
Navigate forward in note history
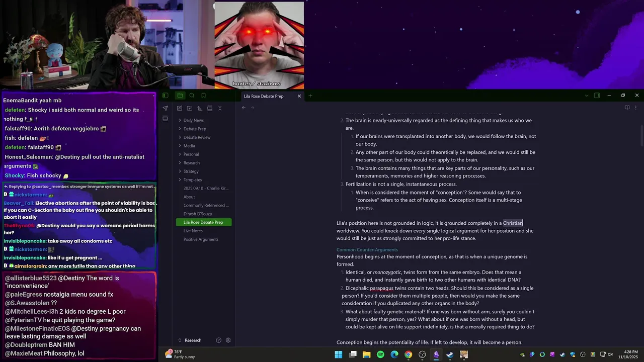[x=253, y=108]
